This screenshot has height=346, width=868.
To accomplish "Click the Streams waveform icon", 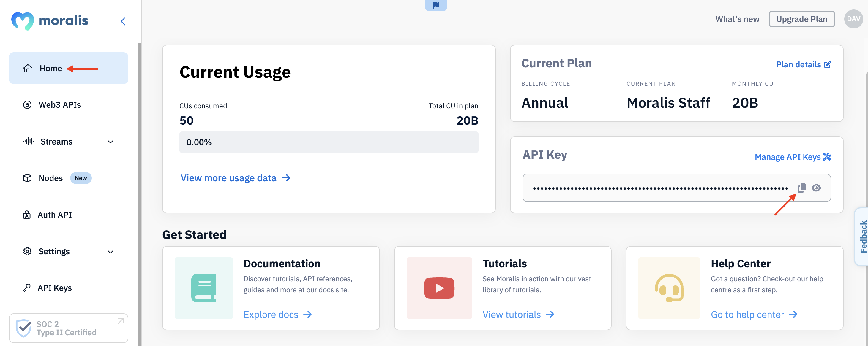I will pos(28,141).
